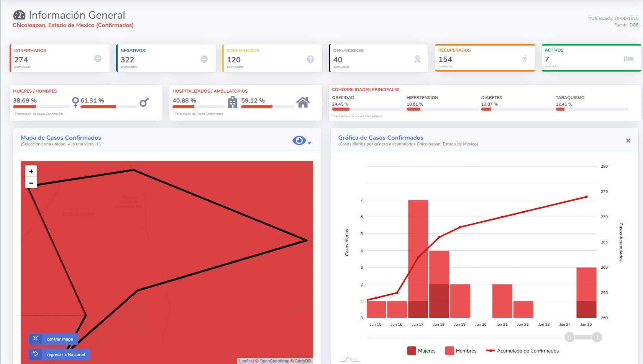Click the Diabetes 13.87 % value
This screenshot has height=364, width=643.
pos(489,104)
